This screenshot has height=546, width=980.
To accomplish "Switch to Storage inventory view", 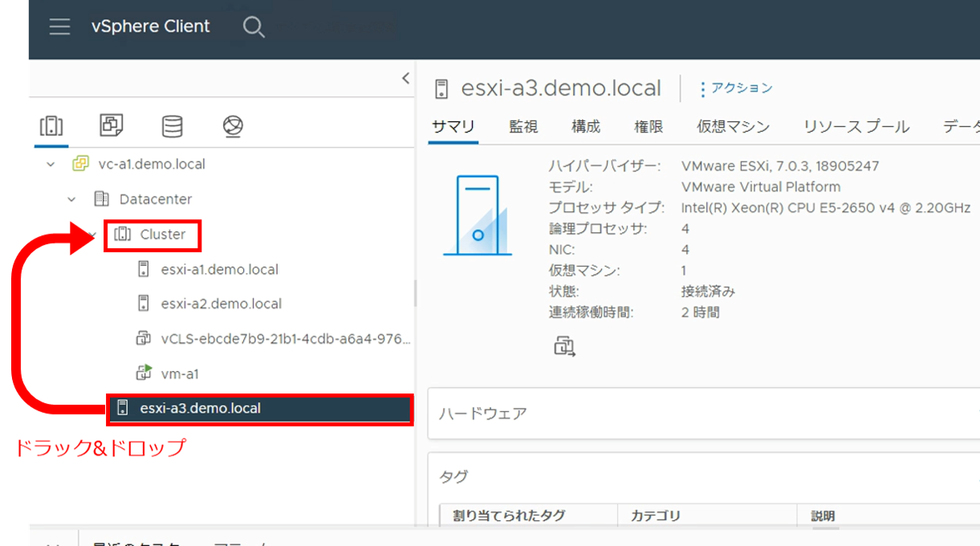I will [172, 126].
